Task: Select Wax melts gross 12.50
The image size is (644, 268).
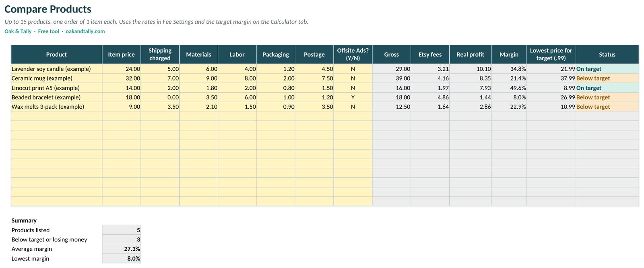Action: [x=392, y=107]
